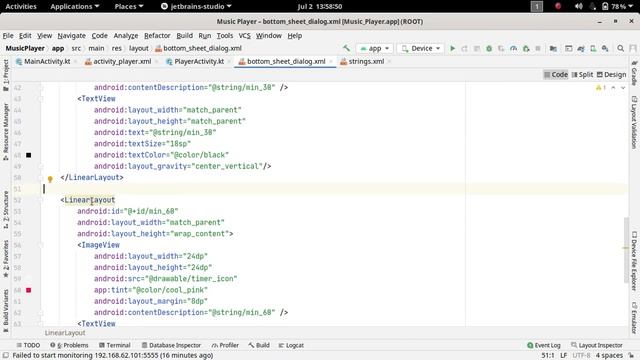Screen dimensions: 640x360
Task: Open the TODO tool window
Action: click(x=28, y=345)
